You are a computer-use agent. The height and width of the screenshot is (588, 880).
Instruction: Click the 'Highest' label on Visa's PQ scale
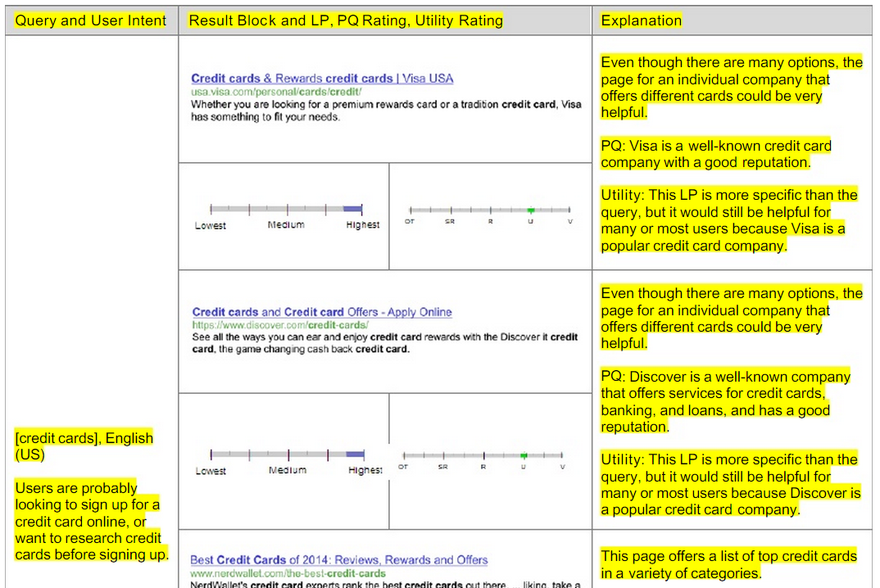[x=362, y=225]
